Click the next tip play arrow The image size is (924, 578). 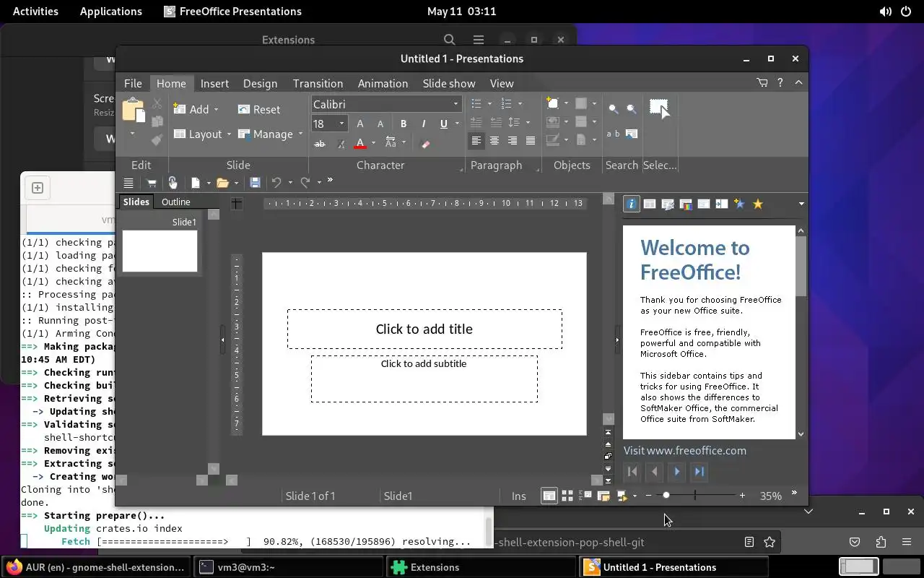tap(677, 472)
